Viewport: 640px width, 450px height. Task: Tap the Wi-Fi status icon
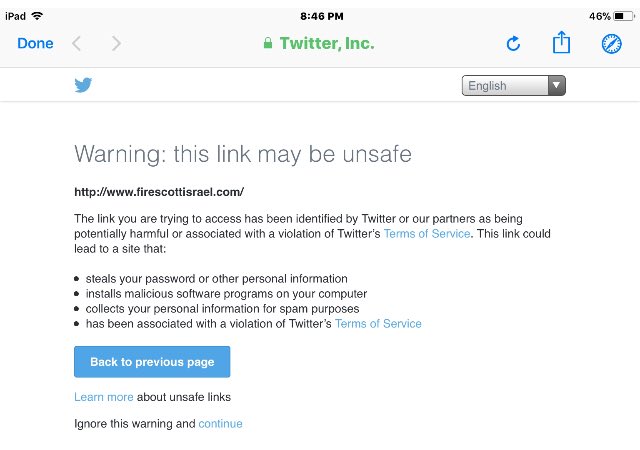click(x=37, y=16)
